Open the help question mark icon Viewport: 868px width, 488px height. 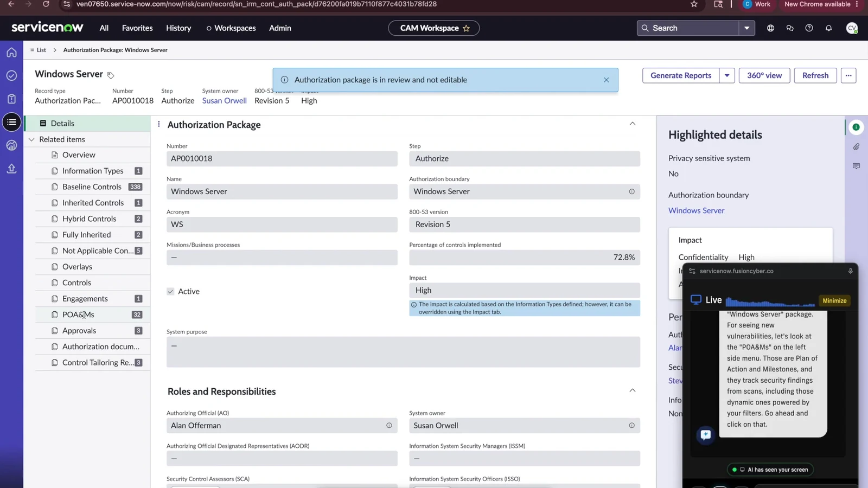pos(809,28)
